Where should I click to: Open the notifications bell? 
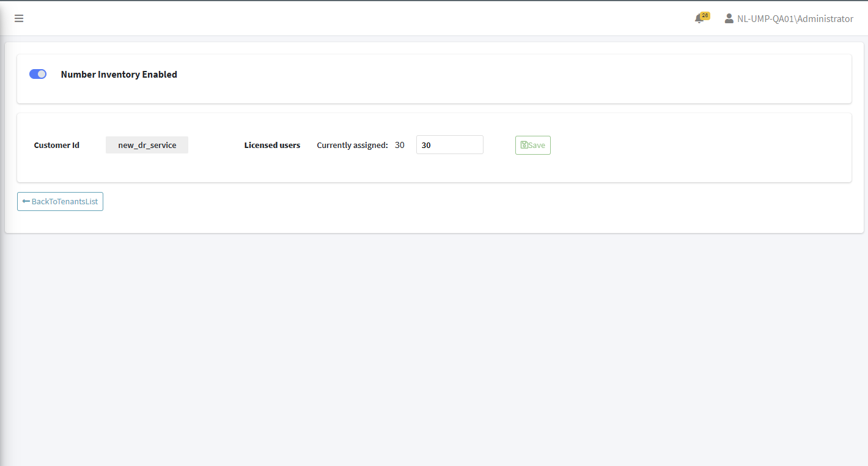pos(699,20)
